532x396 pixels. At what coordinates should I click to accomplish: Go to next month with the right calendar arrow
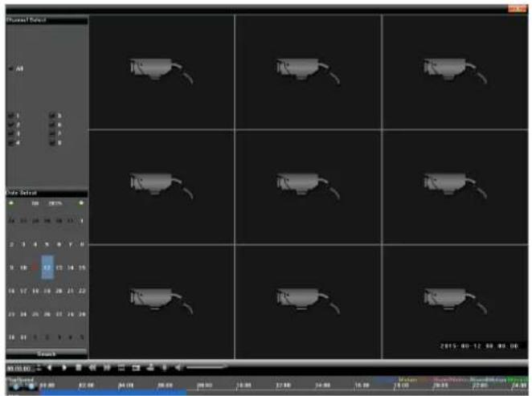(x=81, y=203)
